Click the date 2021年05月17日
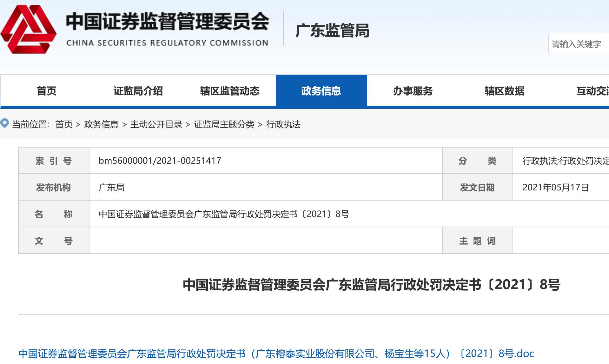 pos(555,187)
